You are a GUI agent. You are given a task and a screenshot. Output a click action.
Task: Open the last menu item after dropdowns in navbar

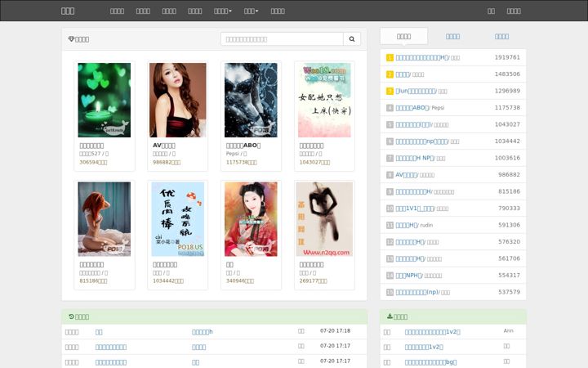278,11
